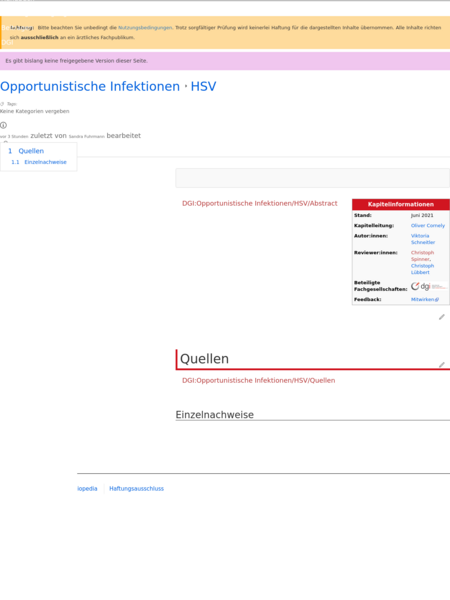
Task: Open the missing page DGI:Opportunistische Infektionen/HSV/Quellen
Action: [x=259, y=380]
